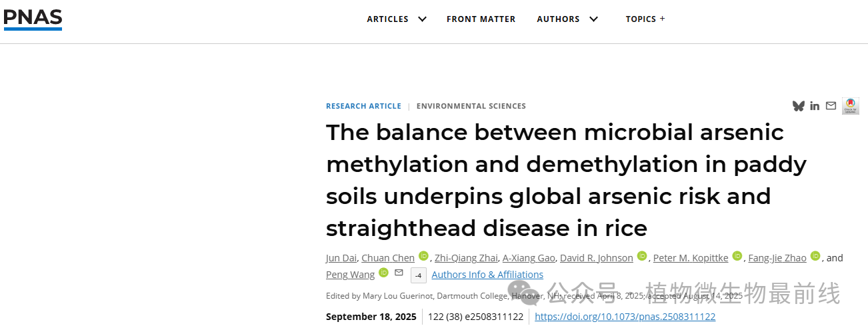The width and height of the screenshot is (868, 328).
Task: Share article on LinkedIn
Action: click(x=815, y=106)
